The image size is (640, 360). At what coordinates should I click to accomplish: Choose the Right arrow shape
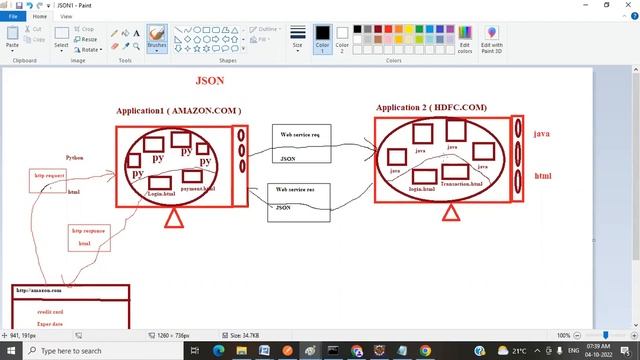(x=216, y=39)
